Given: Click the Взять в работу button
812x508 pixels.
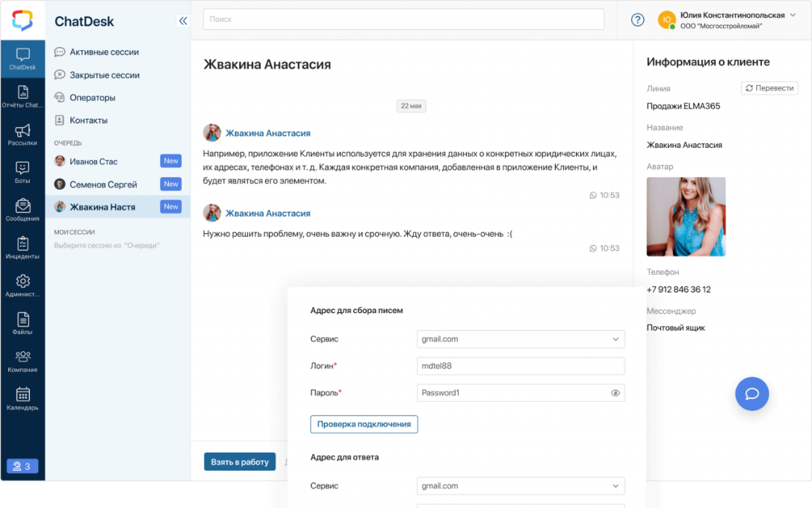Looking at the screenshot, I should point(239,462).
